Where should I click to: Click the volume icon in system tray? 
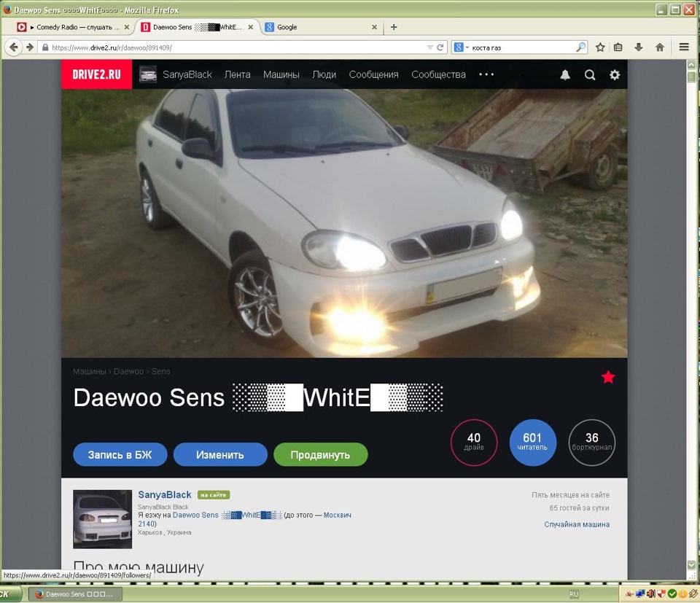pos(651,594)
